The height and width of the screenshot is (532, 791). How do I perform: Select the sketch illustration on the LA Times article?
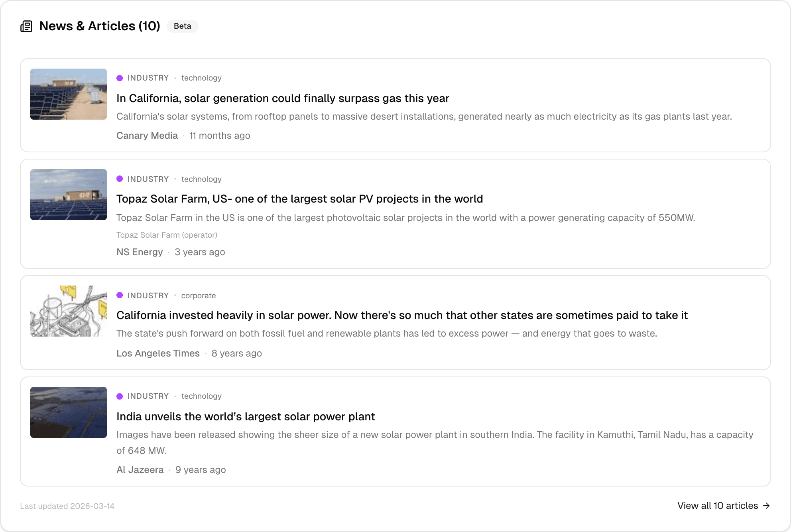click(x=68, y=312)
